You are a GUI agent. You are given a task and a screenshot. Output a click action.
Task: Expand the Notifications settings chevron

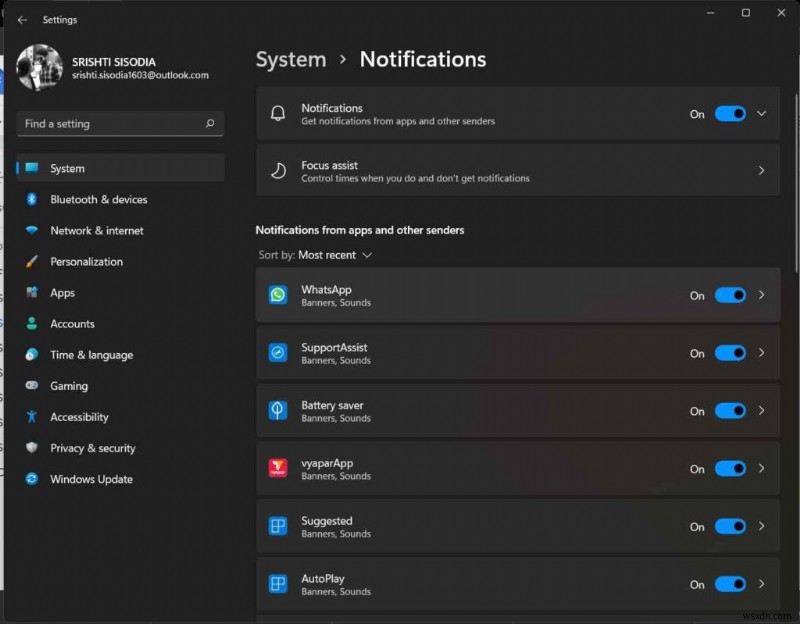click(760, 114)
